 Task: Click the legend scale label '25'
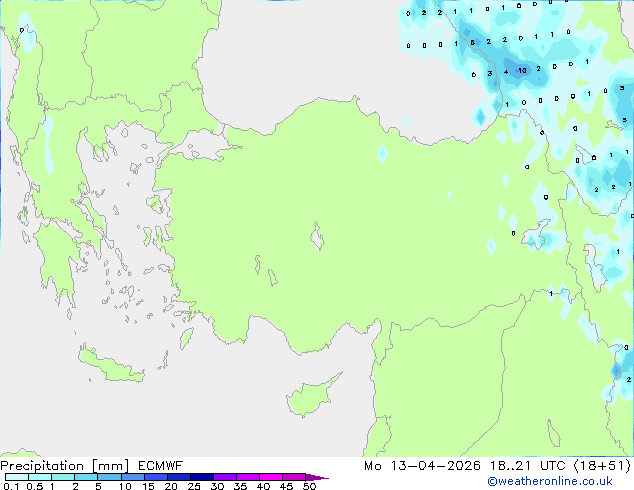tap(194, 486)
